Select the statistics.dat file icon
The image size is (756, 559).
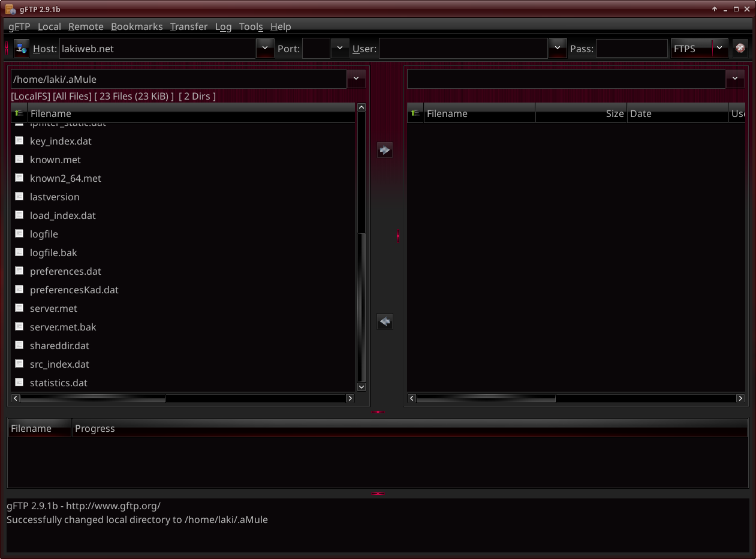coord(19,383)
